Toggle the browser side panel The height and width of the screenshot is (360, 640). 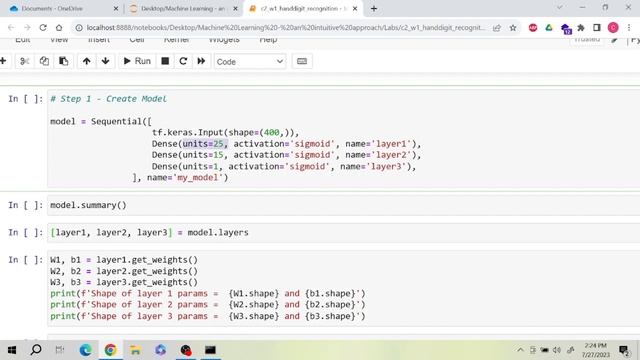[x=597, y=28]
